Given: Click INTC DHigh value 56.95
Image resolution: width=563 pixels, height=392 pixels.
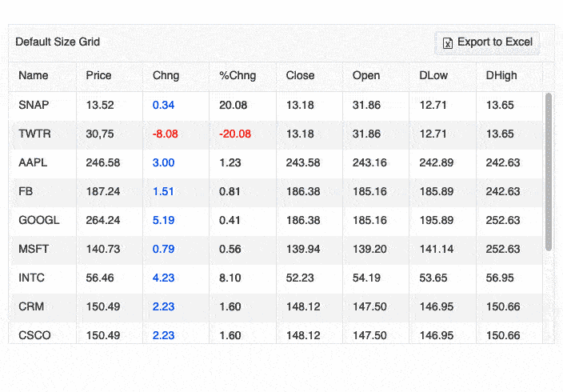Looking at the screenshot, I should (500, 278).
